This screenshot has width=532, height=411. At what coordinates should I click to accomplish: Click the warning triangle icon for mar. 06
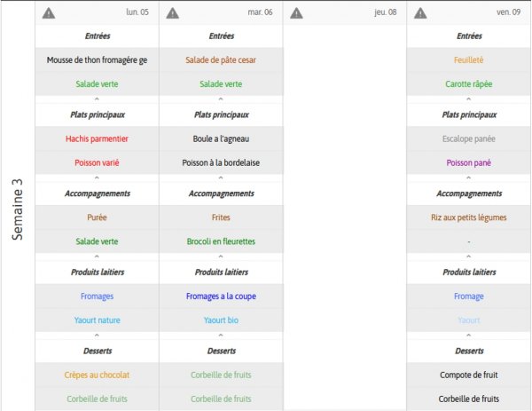click(x=173, y=13)
